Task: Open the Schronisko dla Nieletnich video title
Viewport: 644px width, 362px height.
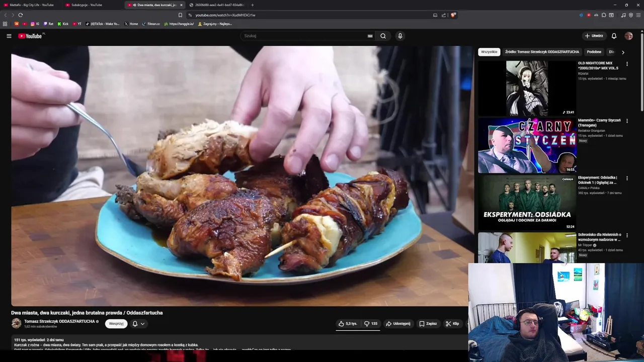Action: pos(600,237)
